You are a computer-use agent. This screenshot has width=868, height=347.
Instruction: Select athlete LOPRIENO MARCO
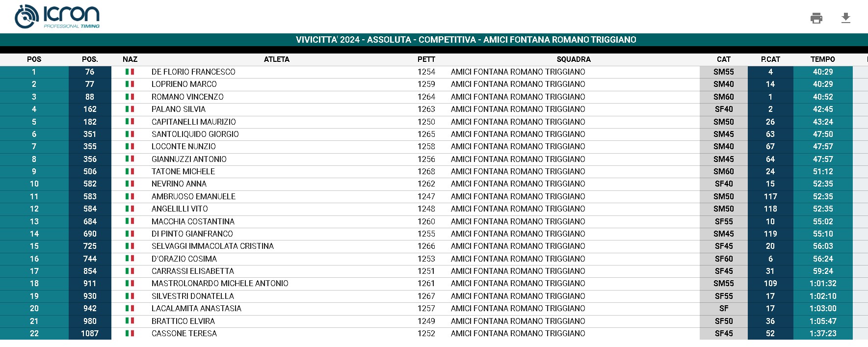pyautogui.click(x=184, y=84)
